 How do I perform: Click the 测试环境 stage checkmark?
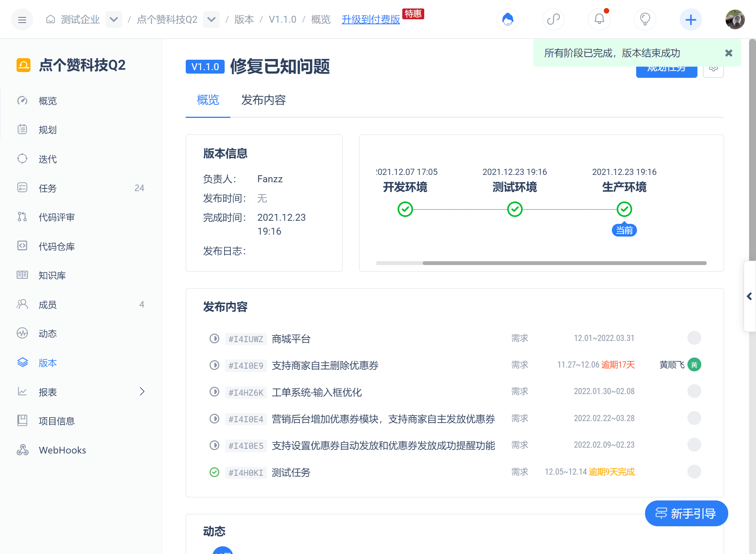tap(515, 209)
